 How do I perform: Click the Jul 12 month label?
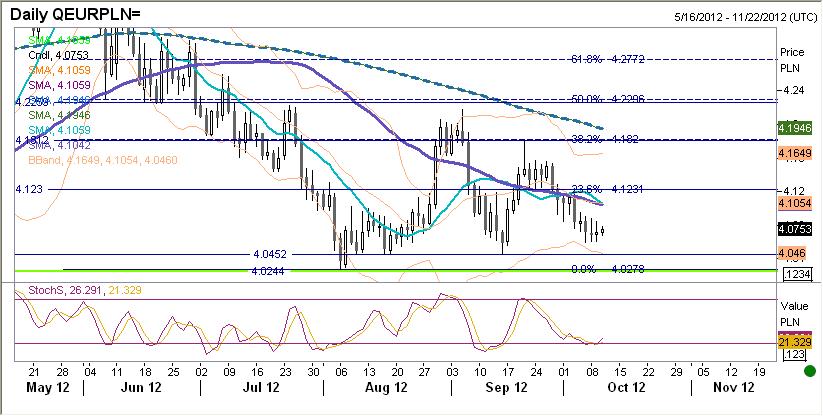[x=261, y=388]
